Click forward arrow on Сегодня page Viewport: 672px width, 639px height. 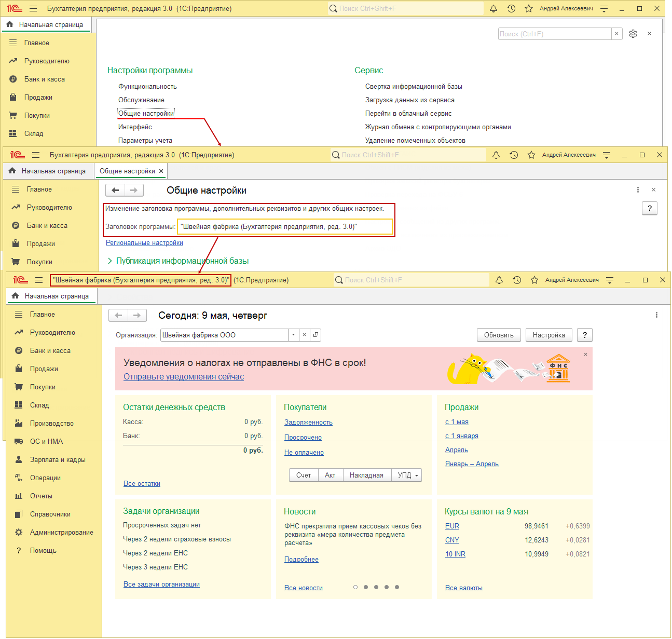(137, 315)
